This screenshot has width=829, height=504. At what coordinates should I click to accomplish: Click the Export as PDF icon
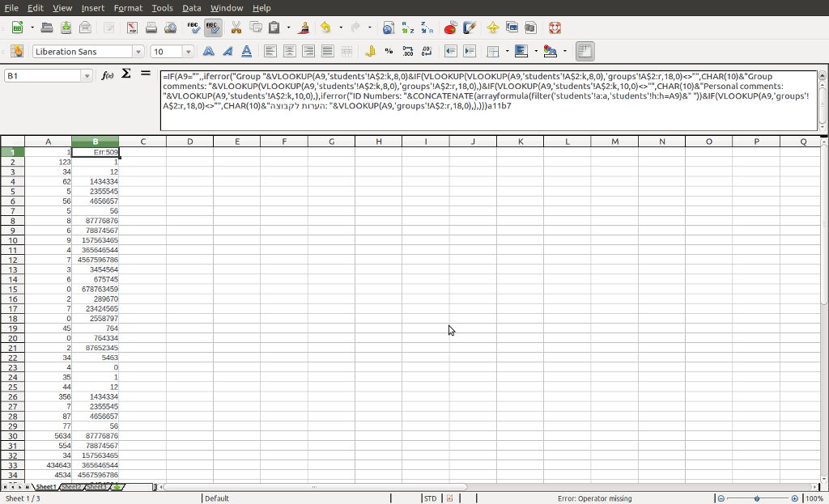[131, 28]
